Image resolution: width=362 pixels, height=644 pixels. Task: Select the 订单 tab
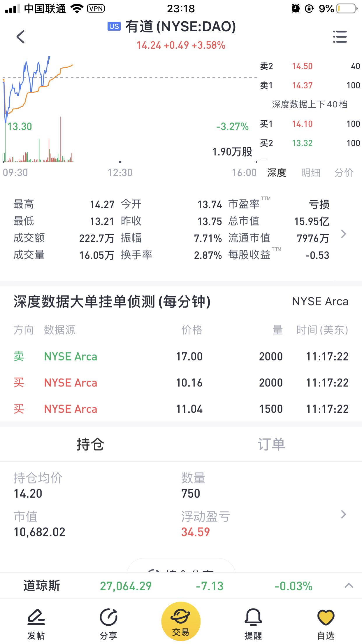(x=271, y=444)
